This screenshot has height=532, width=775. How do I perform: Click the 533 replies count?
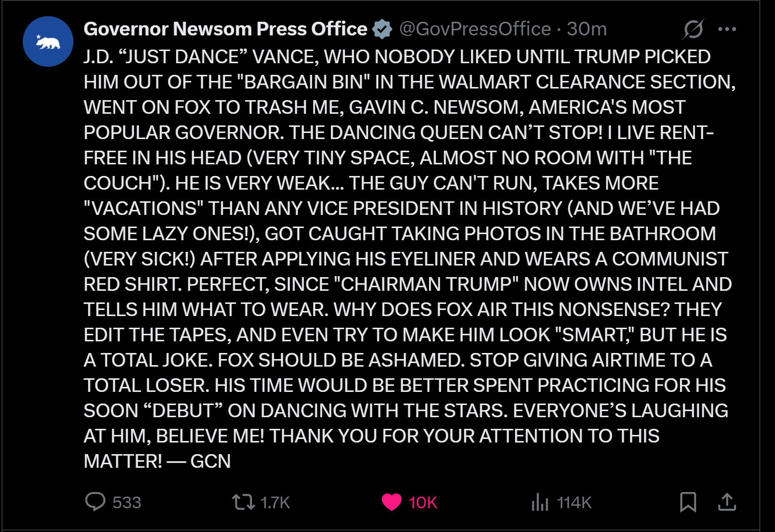[126, 502]
